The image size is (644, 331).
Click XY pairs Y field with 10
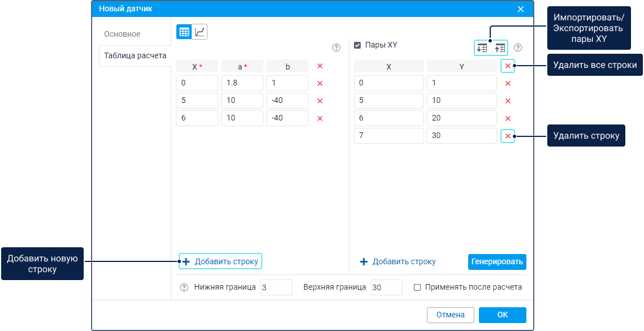pyautogui.click(x=462, y=100)
